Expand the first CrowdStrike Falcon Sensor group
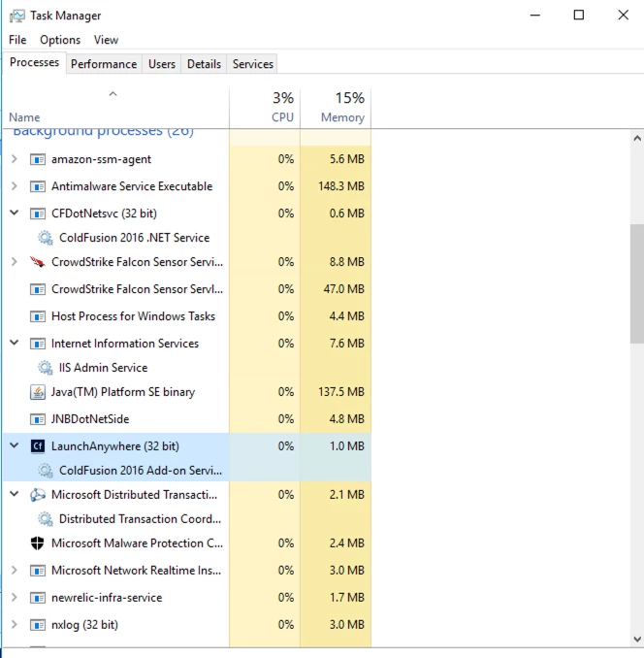This screenshot has height=658, width=644. coord(15,262)
